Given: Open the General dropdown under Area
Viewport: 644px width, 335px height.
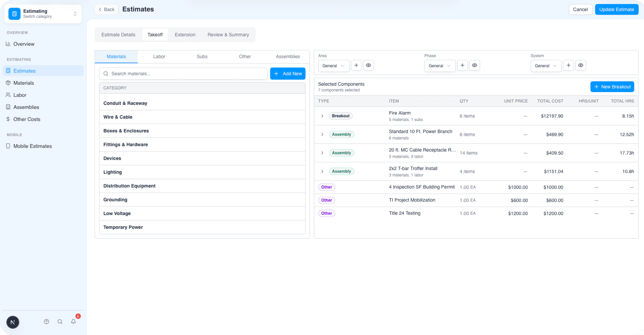Looking at the screenshot, I should [x=333, y=66].
